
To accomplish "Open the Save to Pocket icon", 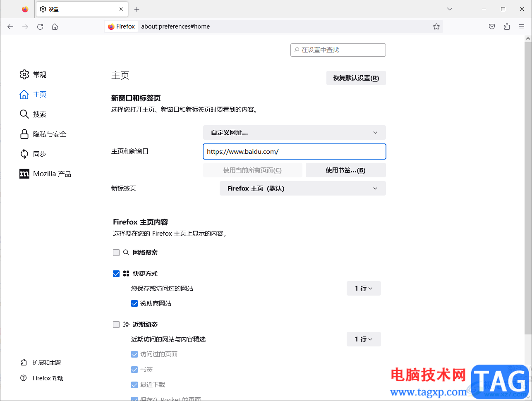I will [492, 26].
